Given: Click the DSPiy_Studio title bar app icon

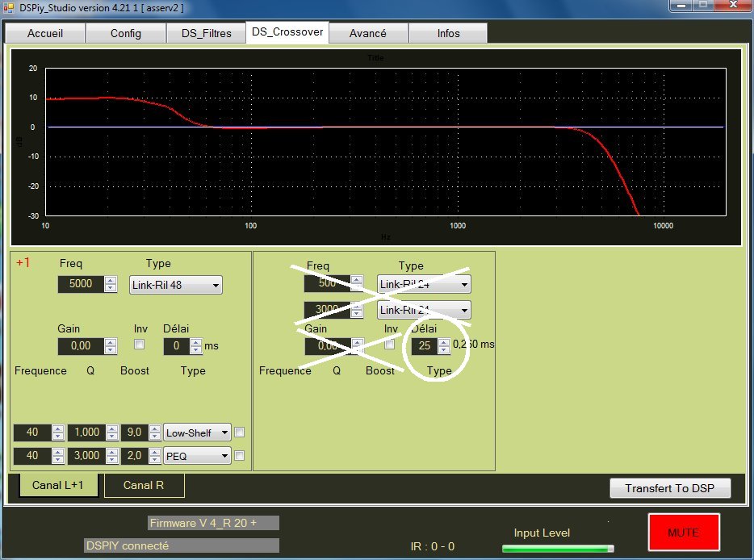Looking at the screenshot, I should 9,7.
